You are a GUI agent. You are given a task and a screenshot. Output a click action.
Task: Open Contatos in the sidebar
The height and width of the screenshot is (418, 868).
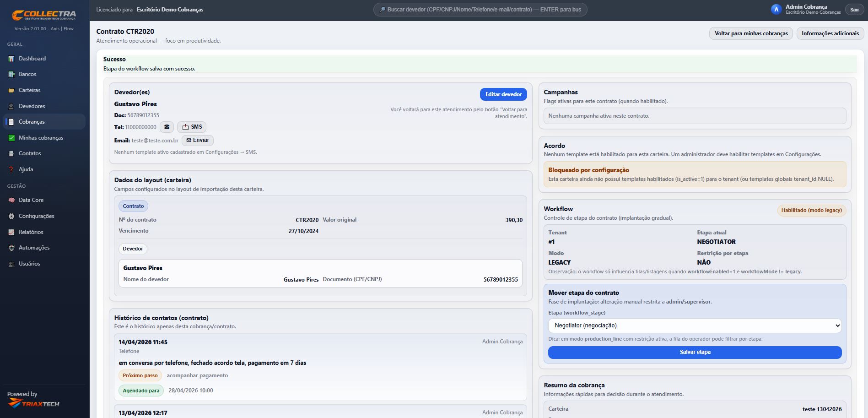point(44,153)
